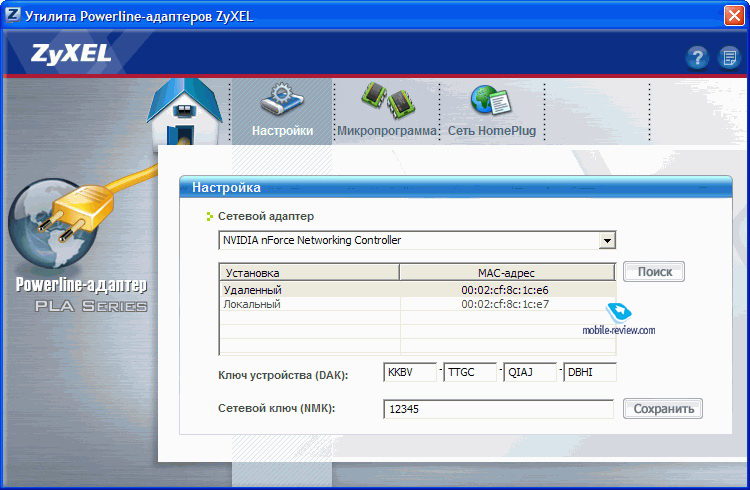
Task: Click the Поиск button
Action: (654, 272)
